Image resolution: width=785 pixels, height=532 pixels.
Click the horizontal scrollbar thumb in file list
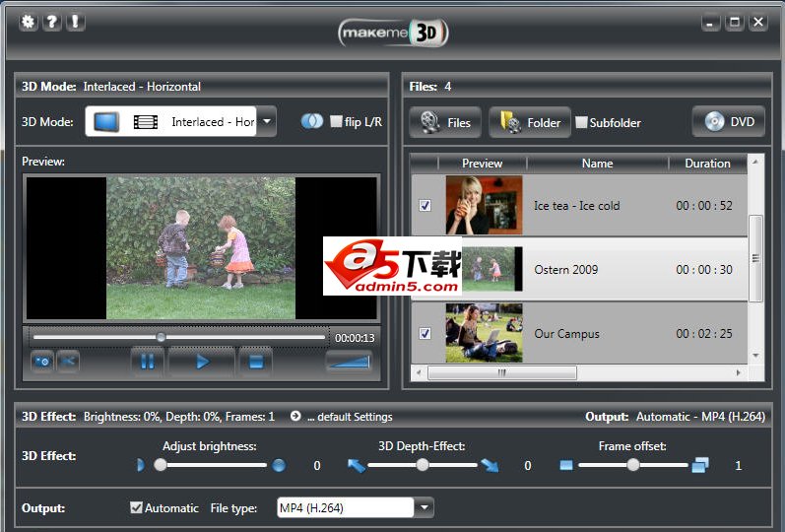(502, 372)
